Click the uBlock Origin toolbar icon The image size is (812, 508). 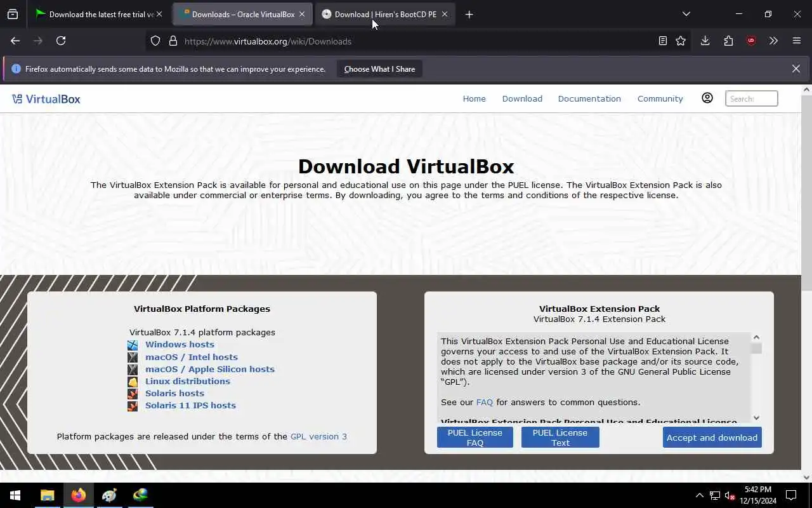point(751,41)
